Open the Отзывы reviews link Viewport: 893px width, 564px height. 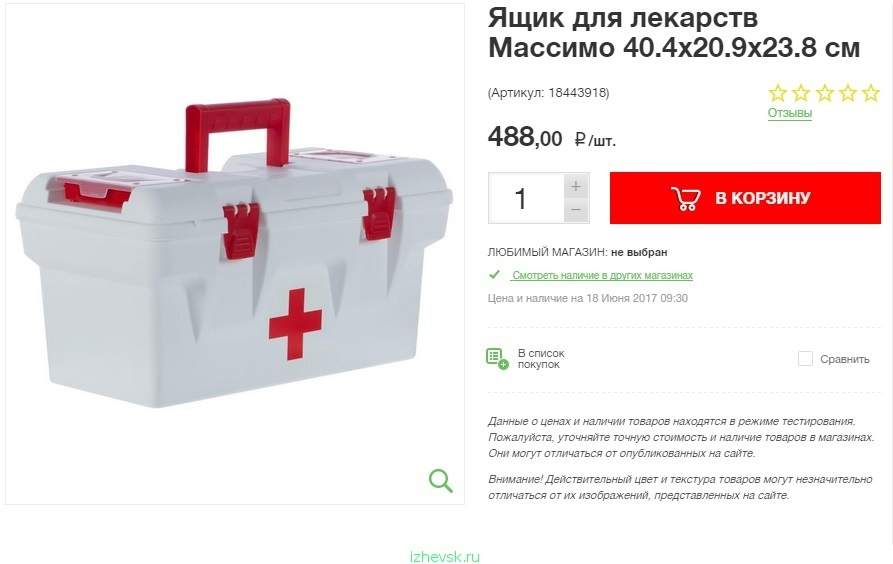789,113
